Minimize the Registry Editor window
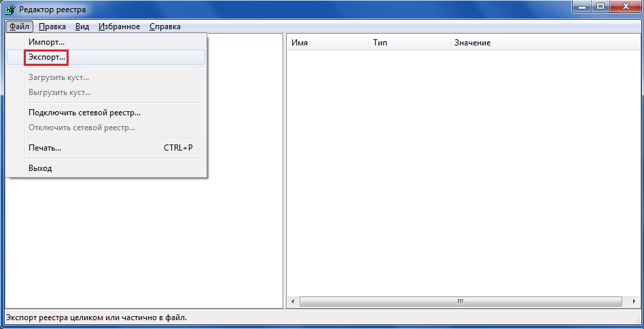644x329 pixels. (582, 6)
